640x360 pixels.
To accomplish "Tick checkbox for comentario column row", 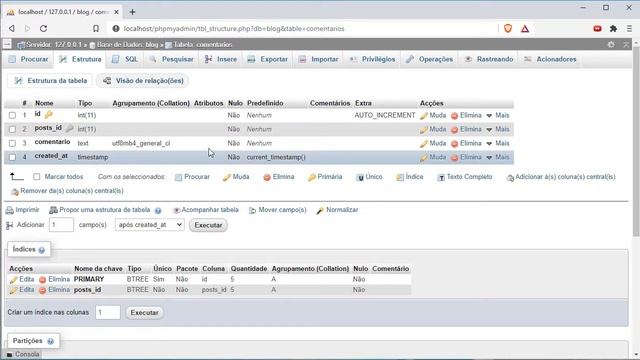I will [12, 143].
